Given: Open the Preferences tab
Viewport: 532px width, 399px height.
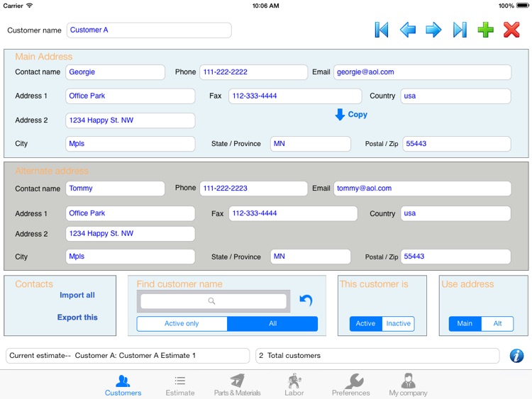Looking at the screenshot, I should (351, 385).
